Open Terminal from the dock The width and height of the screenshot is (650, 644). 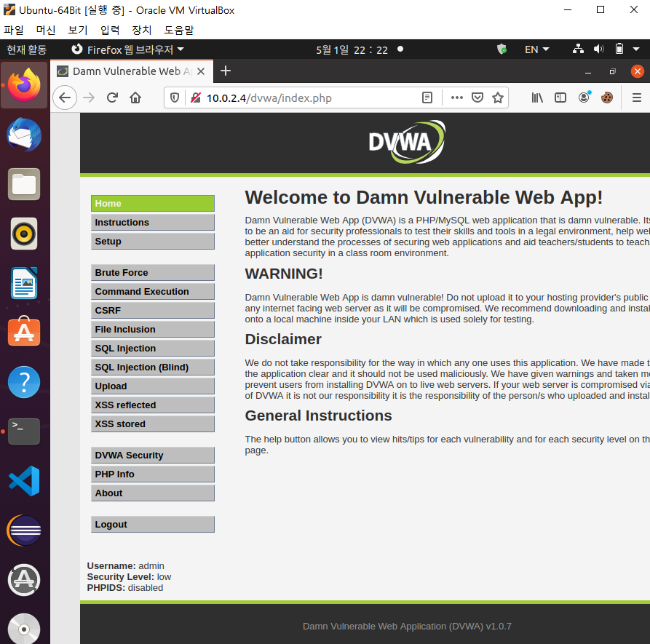tap(24, 432)
